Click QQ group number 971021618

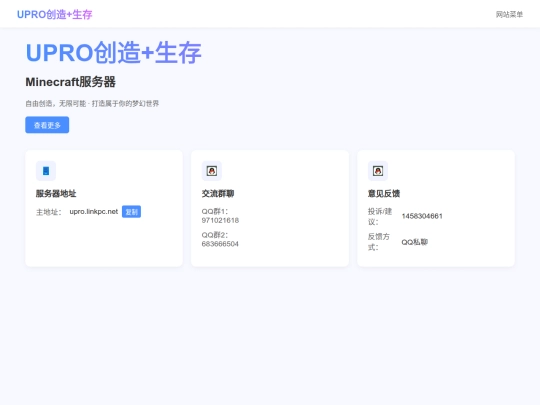[220, 220]
